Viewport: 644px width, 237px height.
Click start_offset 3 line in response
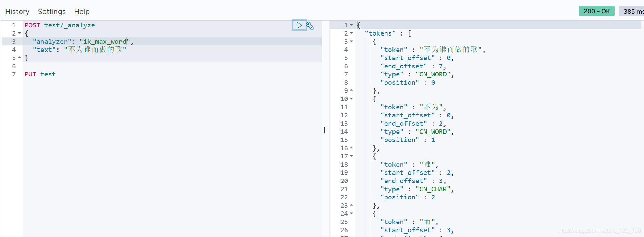pyautogui.click(x=417, y=230)
